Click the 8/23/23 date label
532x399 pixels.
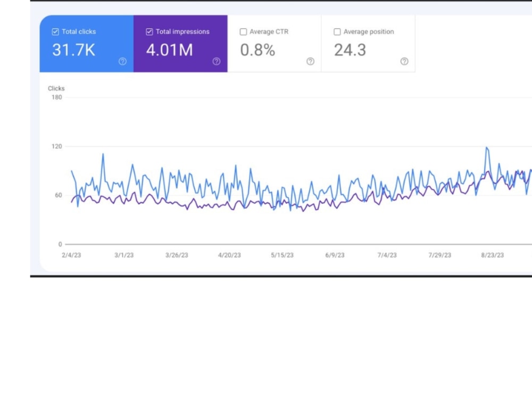coord(492,255)
